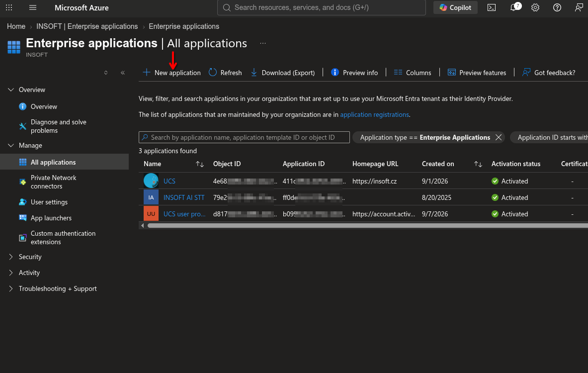The height and width of the screenshot is (373, 588).
Task: Click Activated status of UCS row
Action: click(509, 181)
